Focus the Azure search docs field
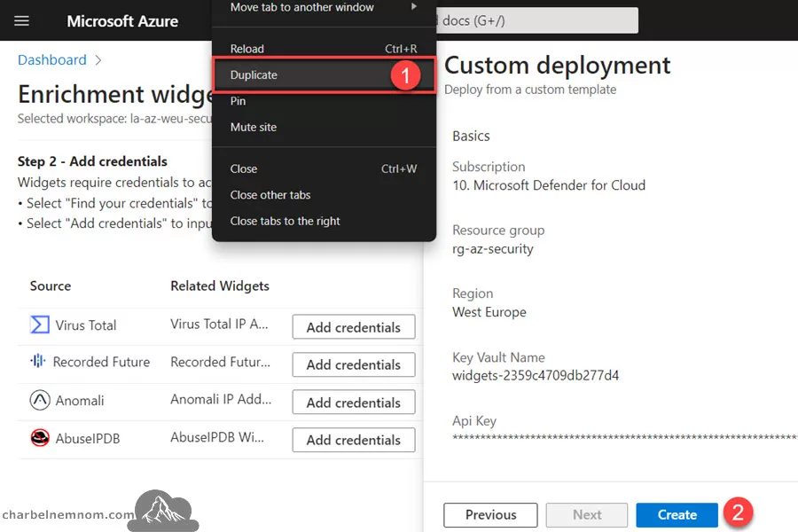The height and width of the screenshot is (532, 798). (537, 21)
